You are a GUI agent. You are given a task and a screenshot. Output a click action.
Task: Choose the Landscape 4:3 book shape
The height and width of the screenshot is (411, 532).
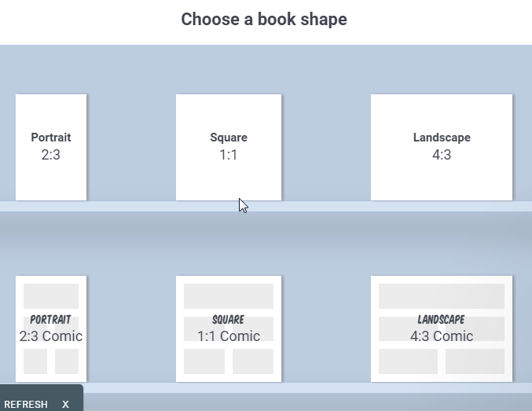pos(442,147)
